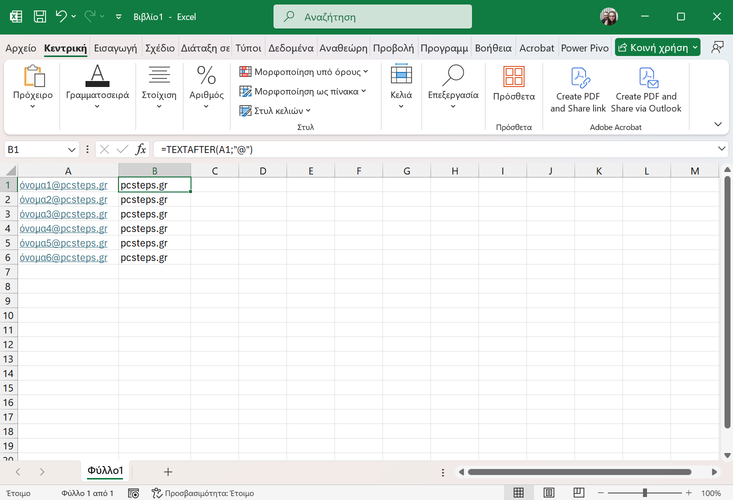Open the Δεδομένα ribbon tab
The height and width of the screenshot is (500, 733).
pos(291,48)
